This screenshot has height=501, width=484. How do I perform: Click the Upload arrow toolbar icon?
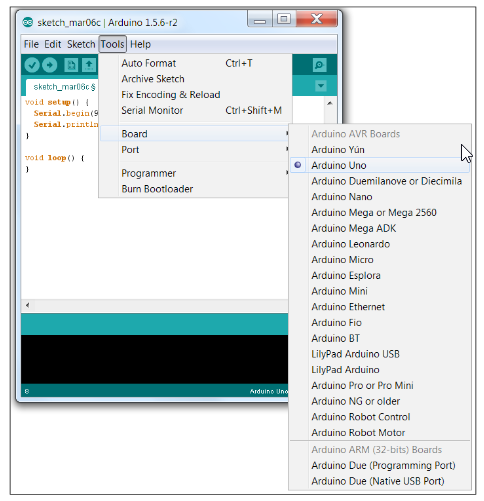pyautogui.click(x=50, y=65)
